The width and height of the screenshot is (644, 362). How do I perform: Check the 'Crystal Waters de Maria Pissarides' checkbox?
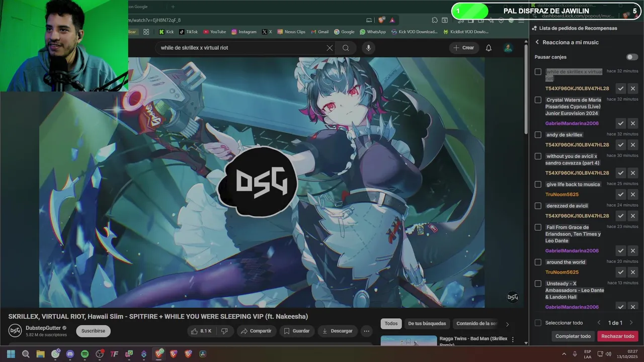[x=538, y=100]
